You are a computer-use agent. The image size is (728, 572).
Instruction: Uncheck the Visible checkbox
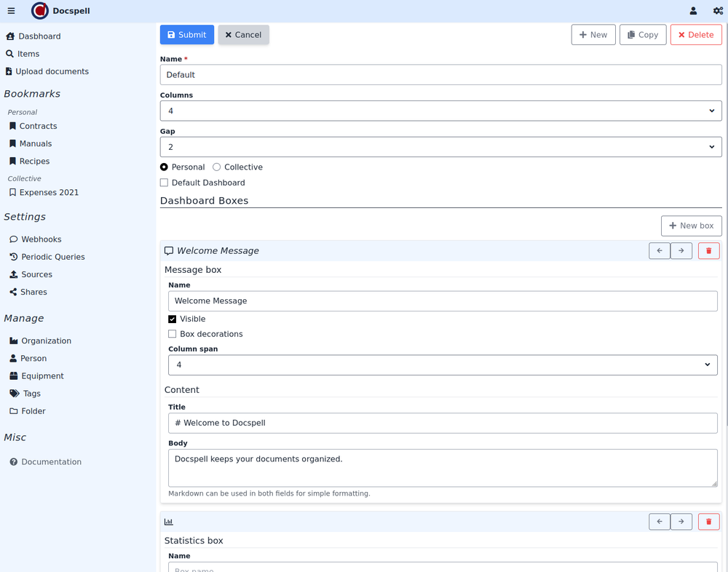coord(173,319)
